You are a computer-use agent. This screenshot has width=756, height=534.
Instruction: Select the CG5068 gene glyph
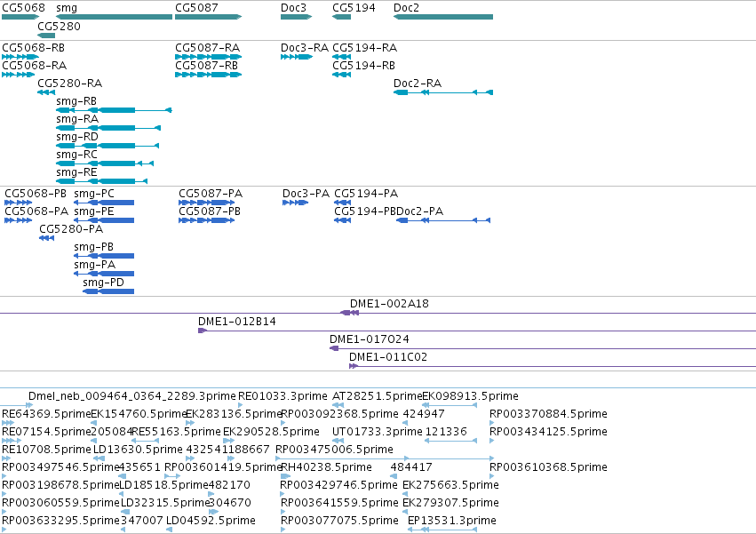[x=20, y=17]
